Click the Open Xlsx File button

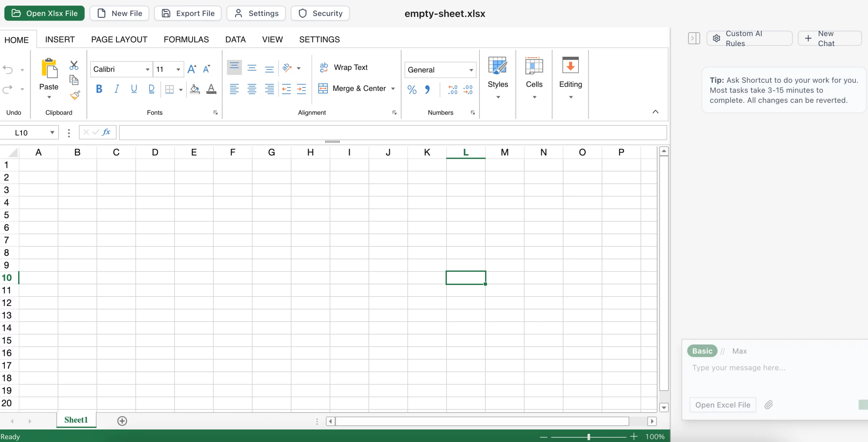click(x=44, y=13)
